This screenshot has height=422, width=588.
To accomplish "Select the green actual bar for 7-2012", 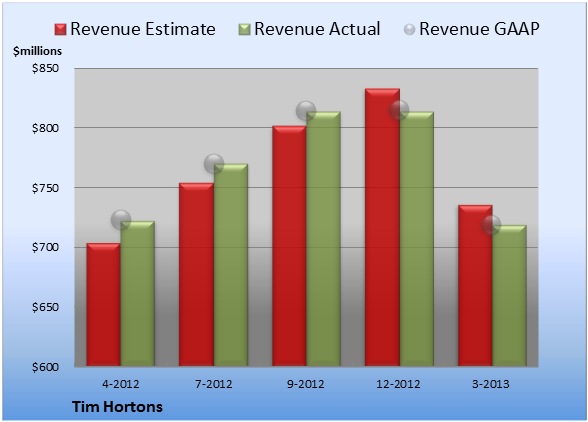I will [231, 265].
